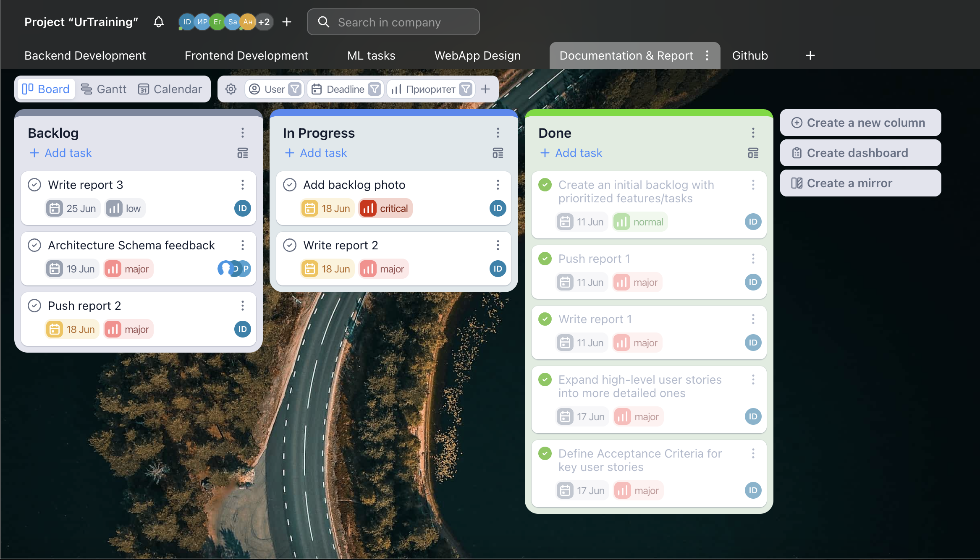Screen dimensions: 980x560
Task: Open board settings gear icon
Action: point(231,89)
